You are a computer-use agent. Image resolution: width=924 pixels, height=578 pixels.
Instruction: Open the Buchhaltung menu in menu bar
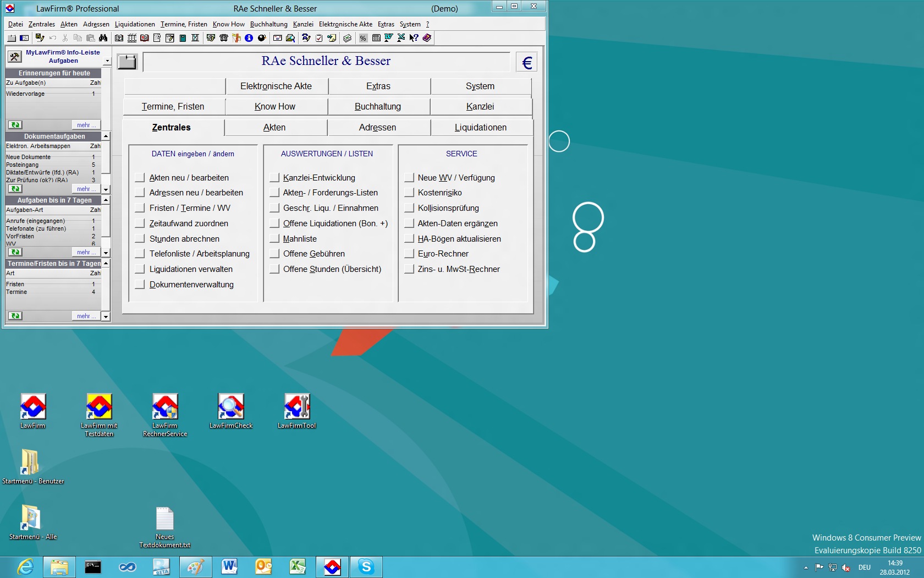(268, 24)
